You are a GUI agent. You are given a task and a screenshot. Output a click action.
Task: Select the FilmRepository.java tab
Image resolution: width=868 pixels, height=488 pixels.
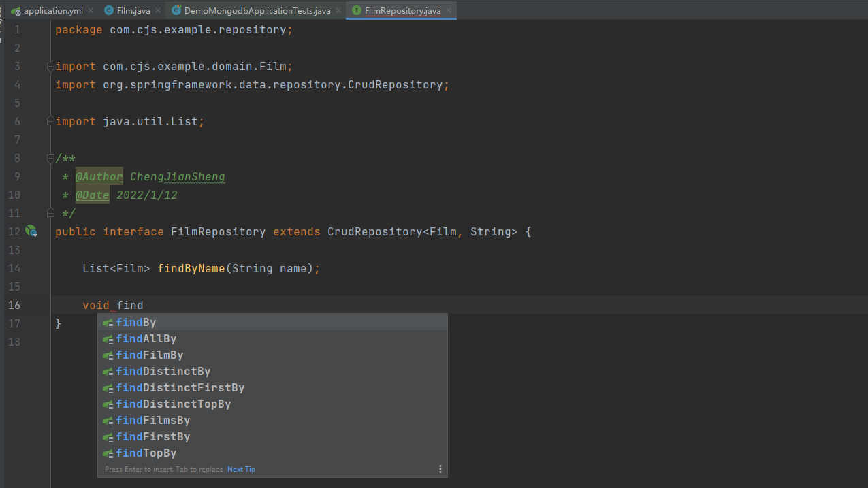click(x=402, y=11)
